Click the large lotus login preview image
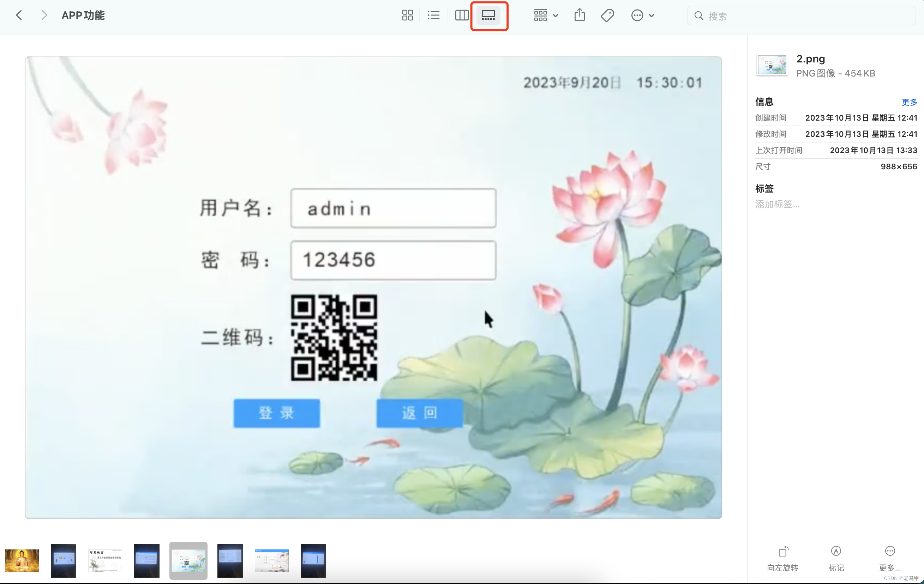This screenshot has height=584, width=924. pyautogui.click(x=373, y=287)
